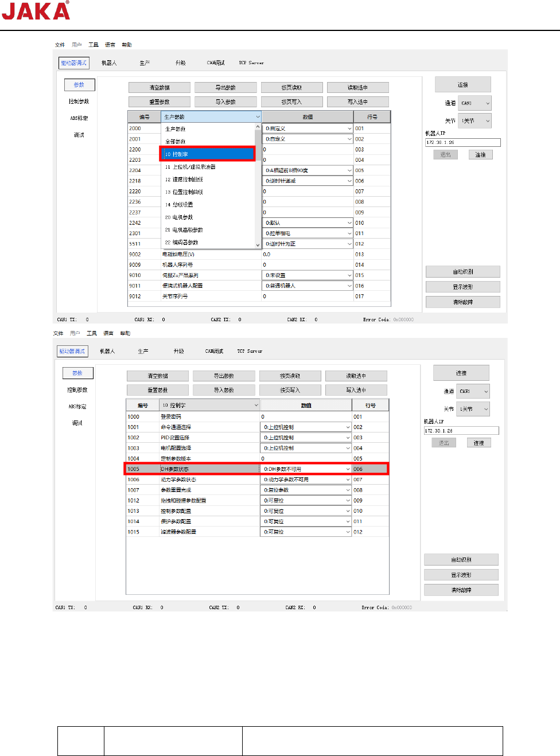Open the '升级' tab in upper window

pos(181,63)
